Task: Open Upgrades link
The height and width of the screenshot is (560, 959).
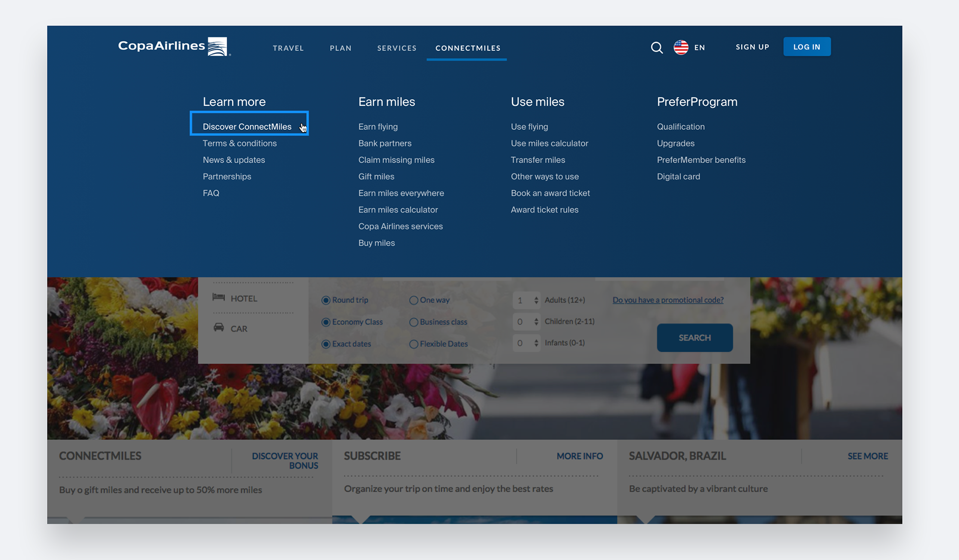Action: [675, 143]
